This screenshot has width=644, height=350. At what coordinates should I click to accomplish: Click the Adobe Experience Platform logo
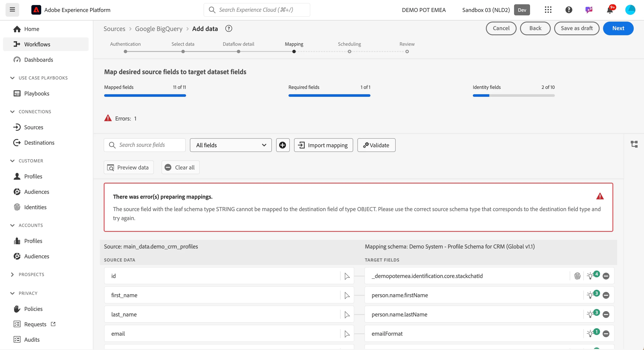(x=36, y=10)
